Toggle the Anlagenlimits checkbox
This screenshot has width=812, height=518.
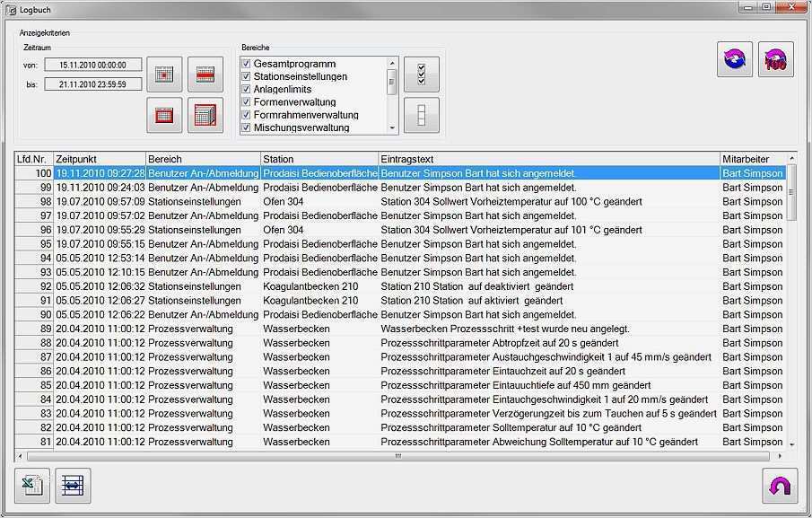[x=247, y=90]
